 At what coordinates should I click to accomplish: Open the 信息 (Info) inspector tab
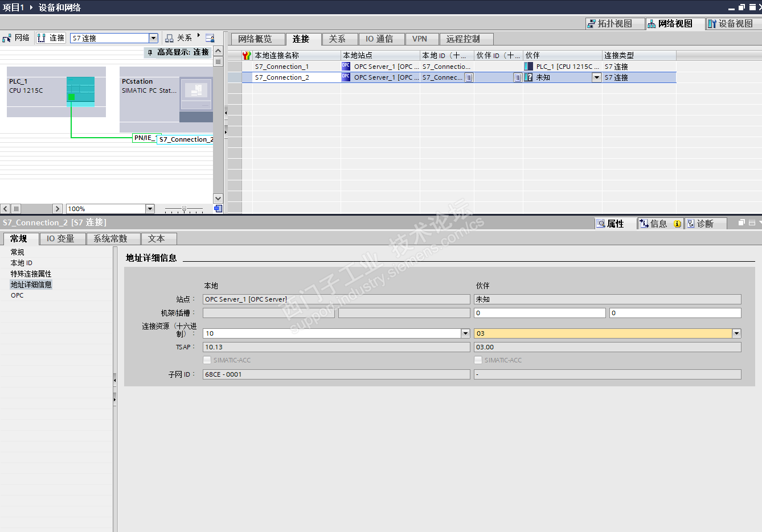[x=661, y=224]
